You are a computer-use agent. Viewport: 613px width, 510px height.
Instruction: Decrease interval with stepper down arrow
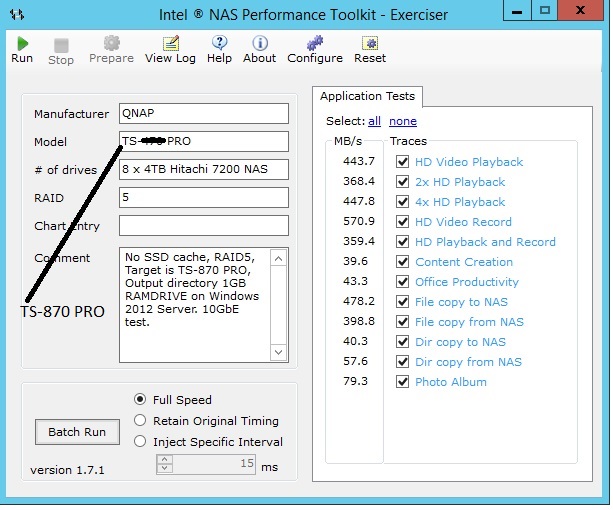tap(165, 468)
